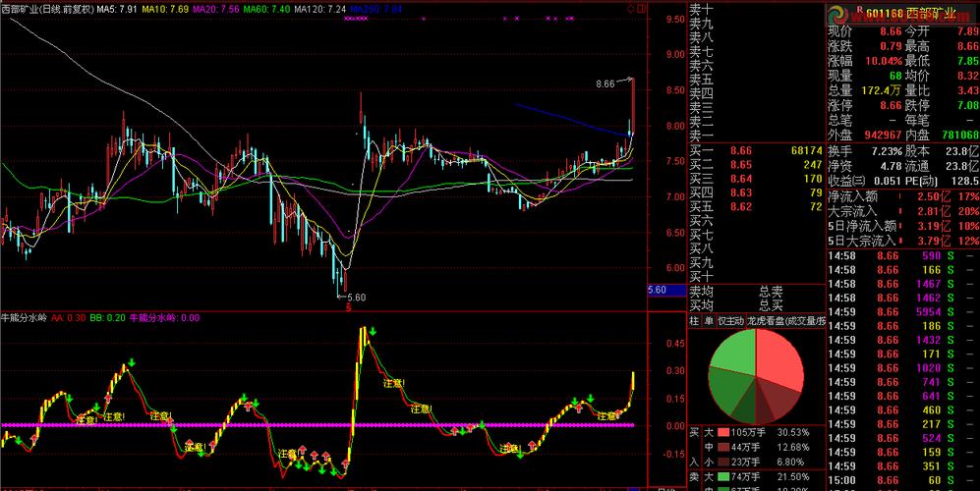Click the blue 5.60 price tag on the axis
The height and width of the screenshot is (491, 980).
(658, 291)
